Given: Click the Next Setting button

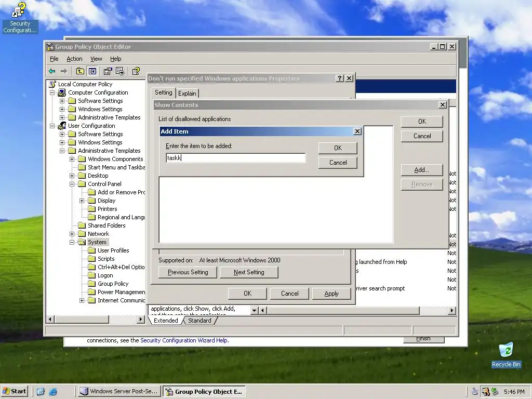Looking at the screenshot, I should pos(249,272).
